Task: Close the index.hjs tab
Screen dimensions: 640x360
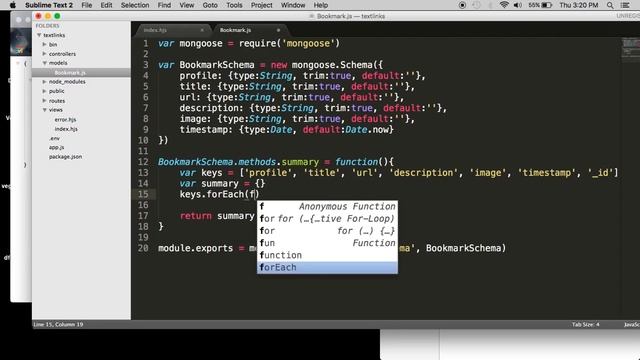Action: 202,30
